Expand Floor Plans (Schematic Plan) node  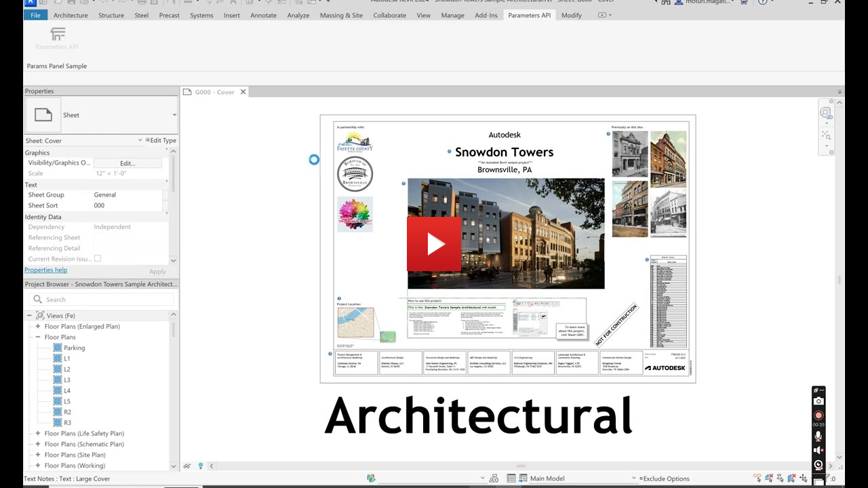click(38, 445)
